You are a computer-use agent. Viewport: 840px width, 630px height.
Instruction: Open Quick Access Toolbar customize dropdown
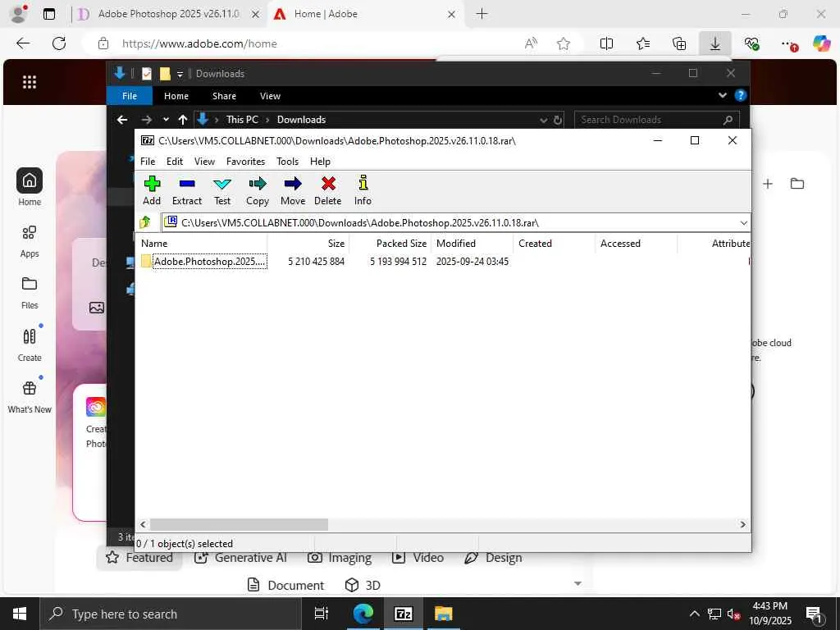pyautogui.click(x=180, y=74)
